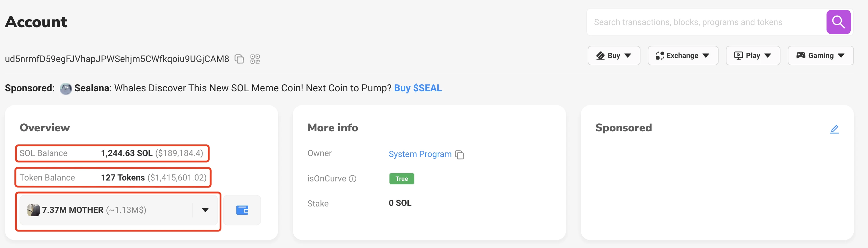Click the MOTHER token thumbnail

click(33, 210)
